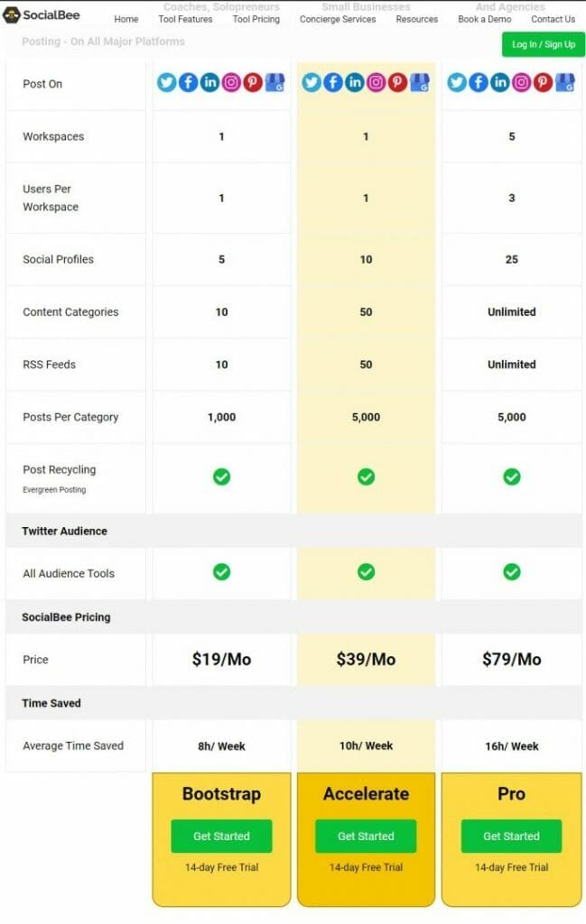The image size is (586, 924).
Task: Select the LinkedIn icon in Pro column
Action: click(499, 82)
